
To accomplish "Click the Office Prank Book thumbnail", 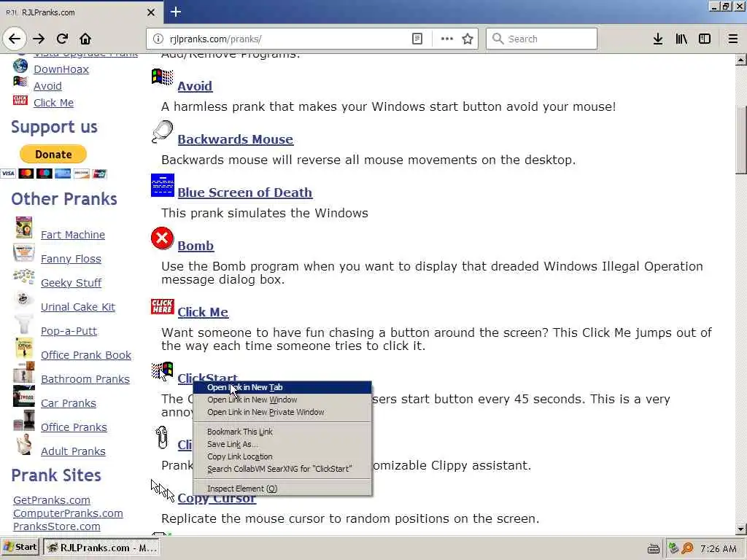I will tap(24, 348).
